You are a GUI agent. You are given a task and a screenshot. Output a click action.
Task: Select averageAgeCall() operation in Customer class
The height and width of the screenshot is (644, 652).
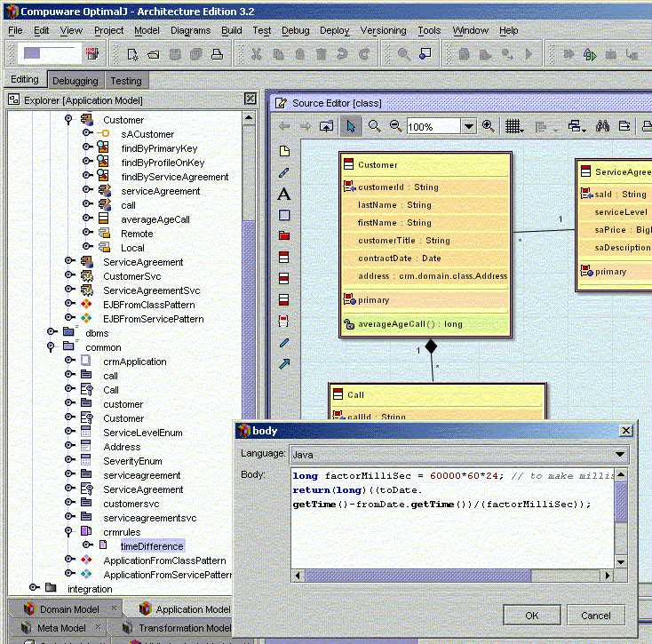tap(410, 324)
